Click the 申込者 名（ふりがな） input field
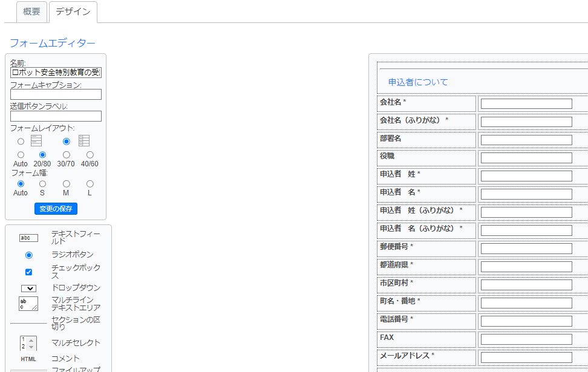Image resolution: width=588 pixels, height=372 pixels. [x=526, y=230]
